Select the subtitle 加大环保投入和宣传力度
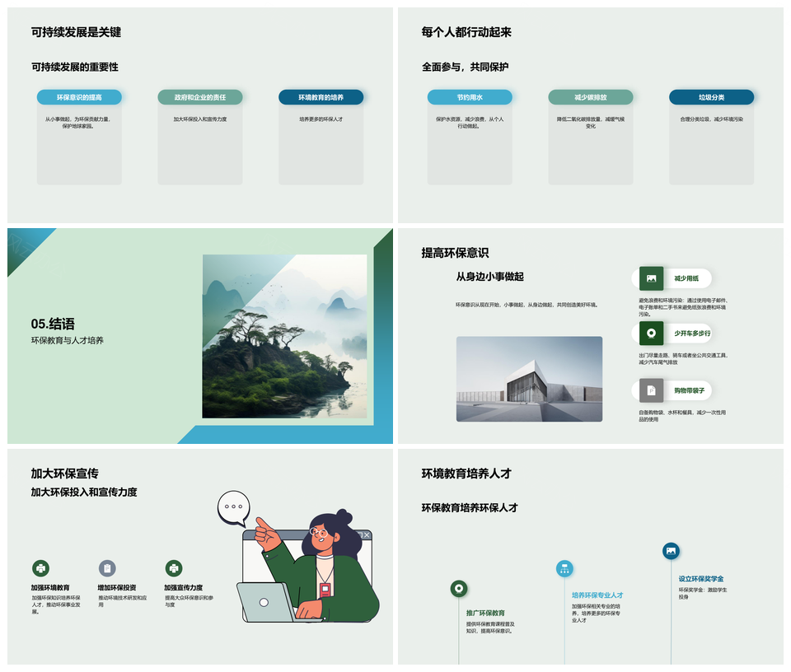 (84, 492)
